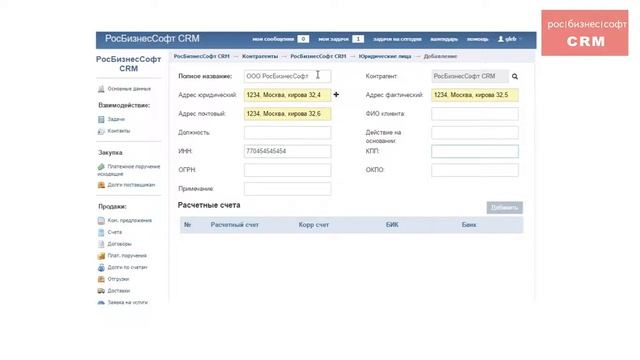Focus the Действие на основании field
640x360 pixels.
(x=475, y=133)
